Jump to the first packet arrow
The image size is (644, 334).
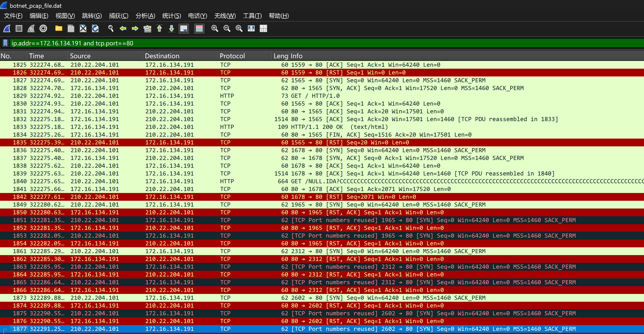tap(159, 28)
